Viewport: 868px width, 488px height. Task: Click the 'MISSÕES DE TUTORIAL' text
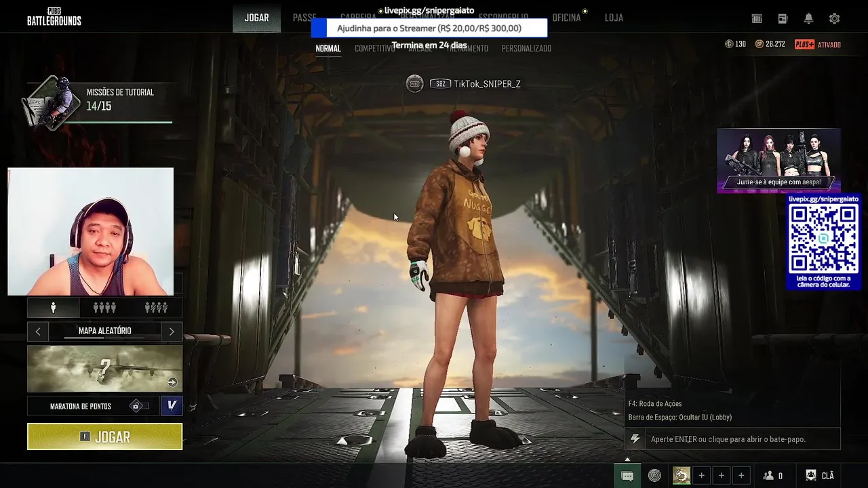[120, 92]
